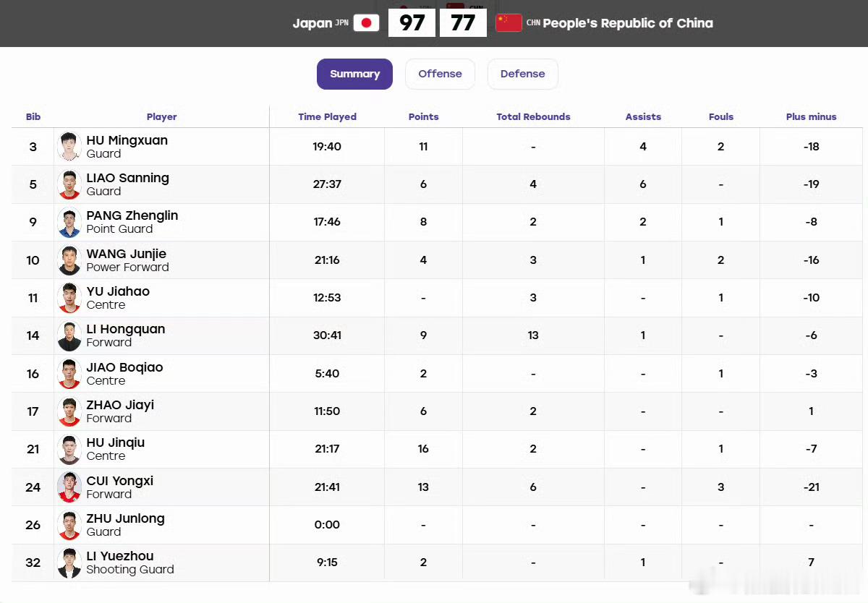Switch to the Offense tab

click(440, 74)
